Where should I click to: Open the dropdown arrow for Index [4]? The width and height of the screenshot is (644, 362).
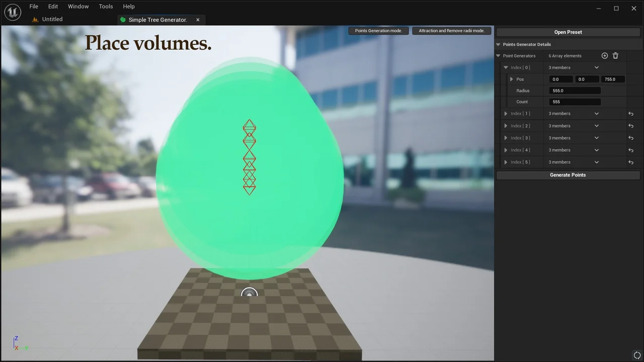click(x=597, y=150)
